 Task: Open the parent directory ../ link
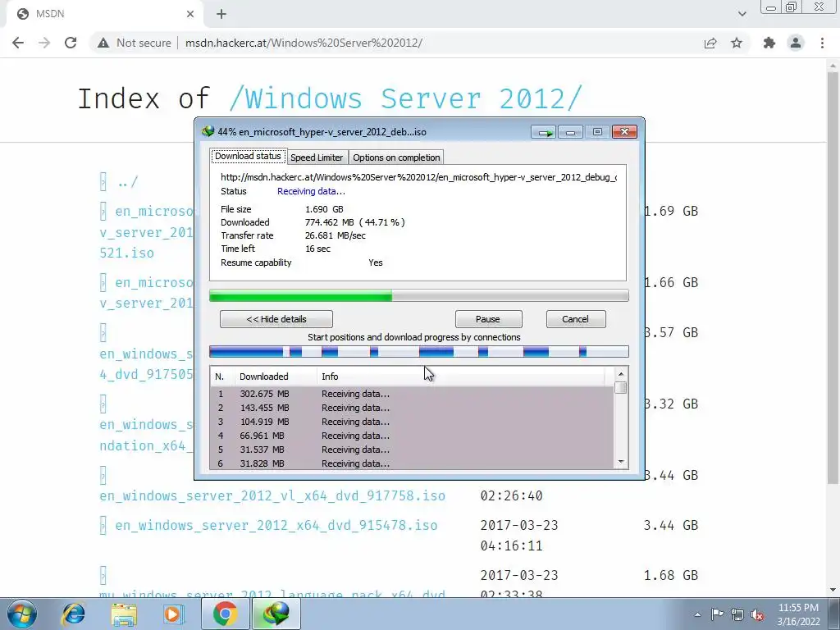point(127,182)
